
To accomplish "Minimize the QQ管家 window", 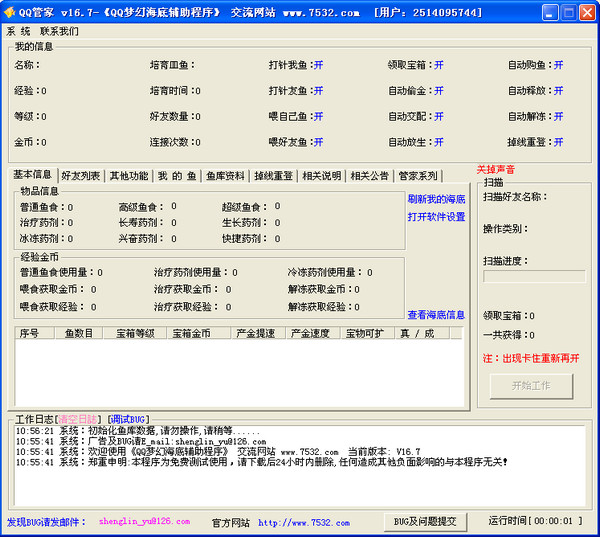I will point(550,13).
